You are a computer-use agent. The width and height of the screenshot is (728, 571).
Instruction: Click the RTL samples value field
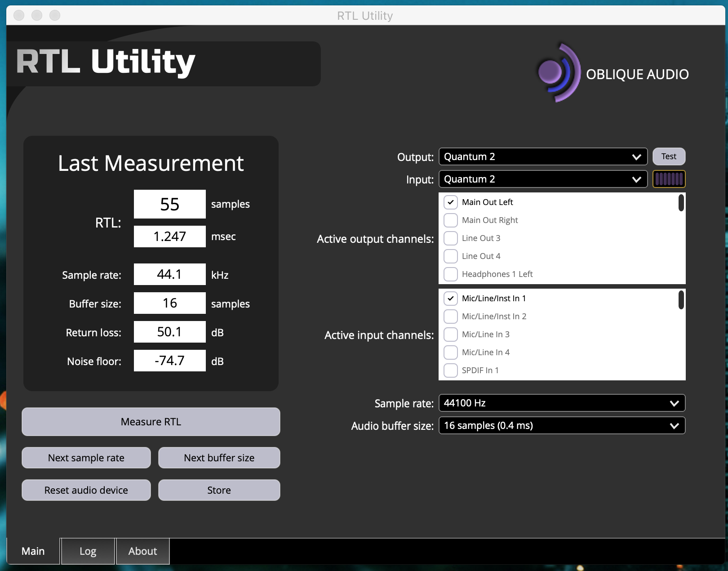click(x=170, y=204)
